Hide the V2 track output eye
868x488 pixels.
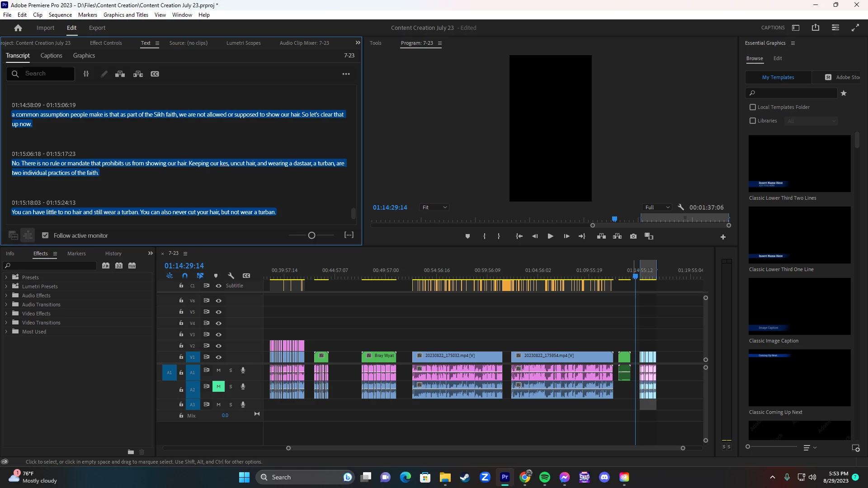point(218,346)
